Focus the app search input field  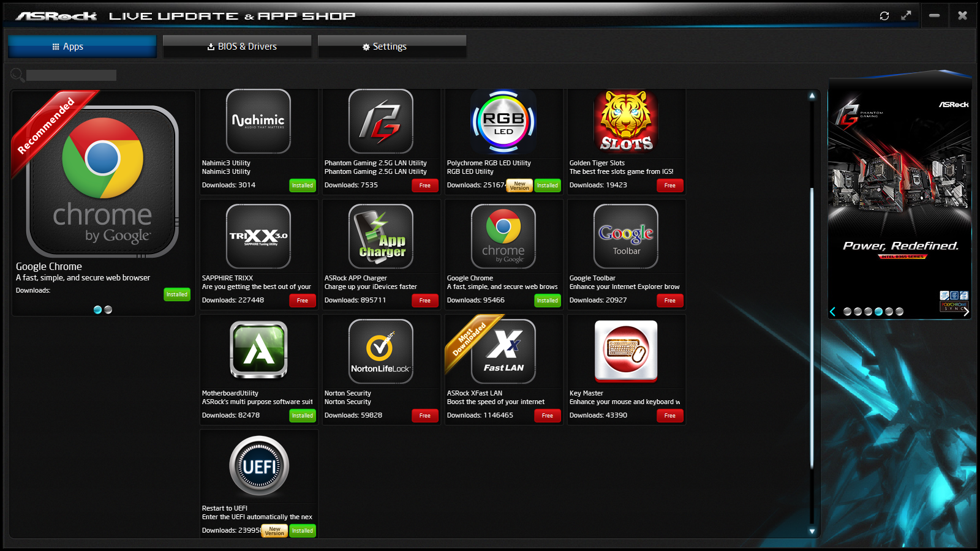71,75
